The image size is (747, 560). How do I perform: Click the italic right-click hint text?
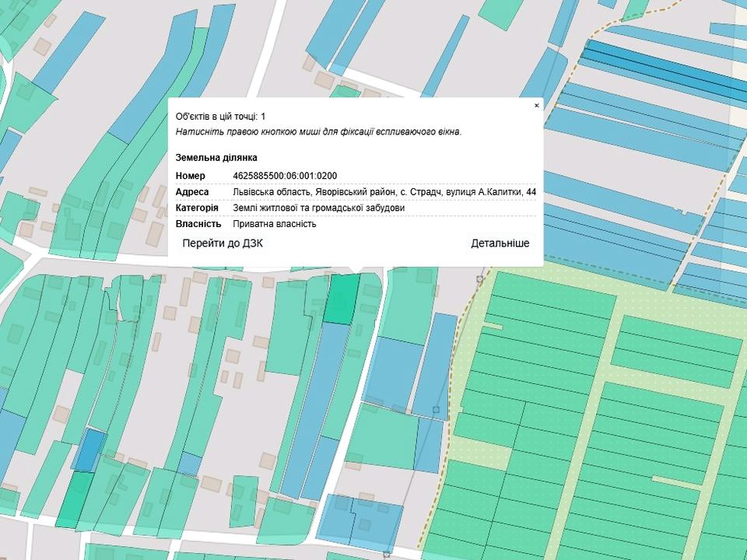point(318,131)
